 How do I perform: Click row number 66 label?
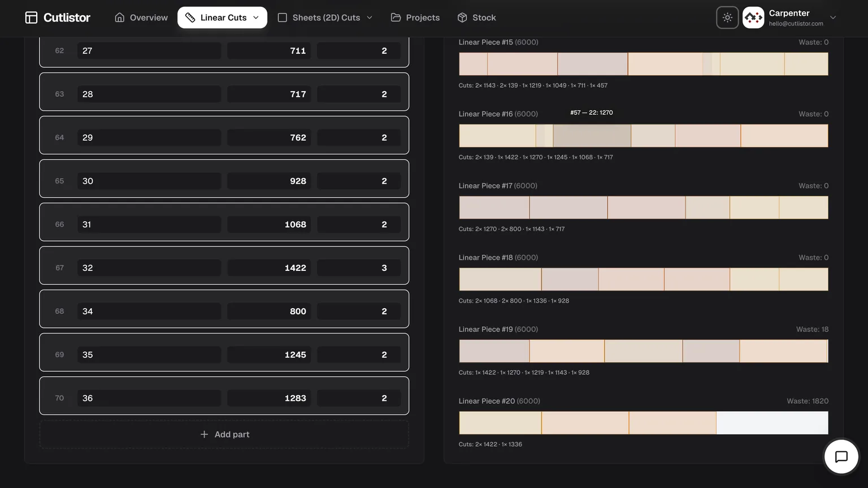coord(59,224)
